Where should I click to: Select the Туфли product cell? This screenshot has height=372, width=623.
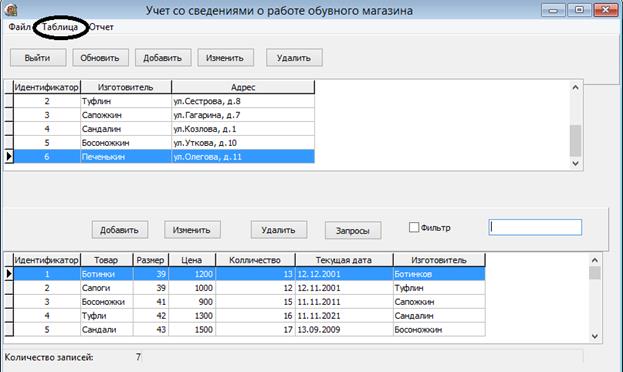coord(106,316)
